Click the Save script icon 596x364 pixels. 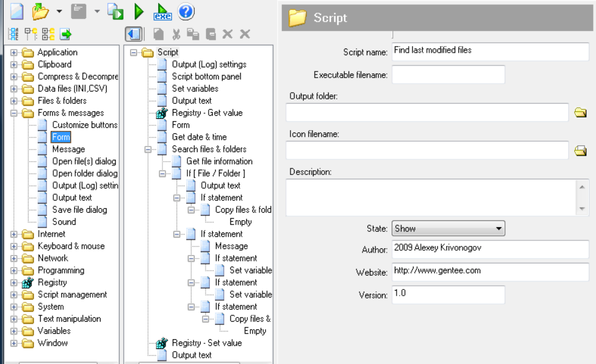(x=78, y=12)
